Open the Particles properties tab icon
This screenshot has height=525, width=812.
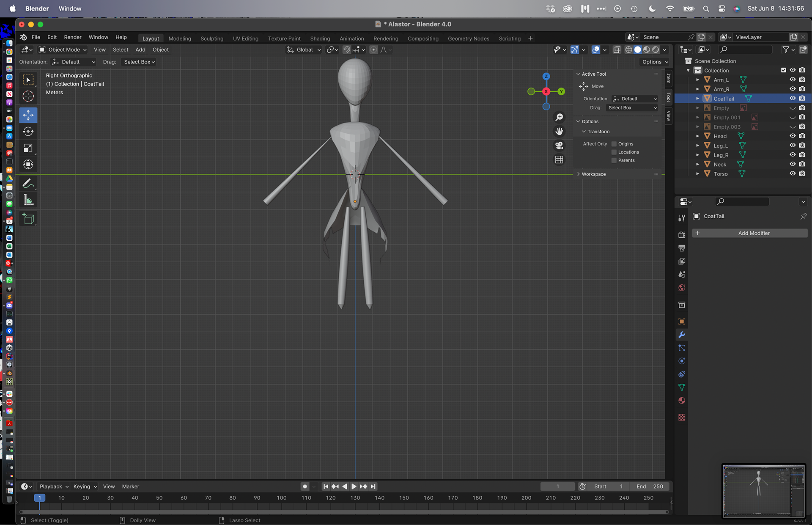click(x=682, y=348)
